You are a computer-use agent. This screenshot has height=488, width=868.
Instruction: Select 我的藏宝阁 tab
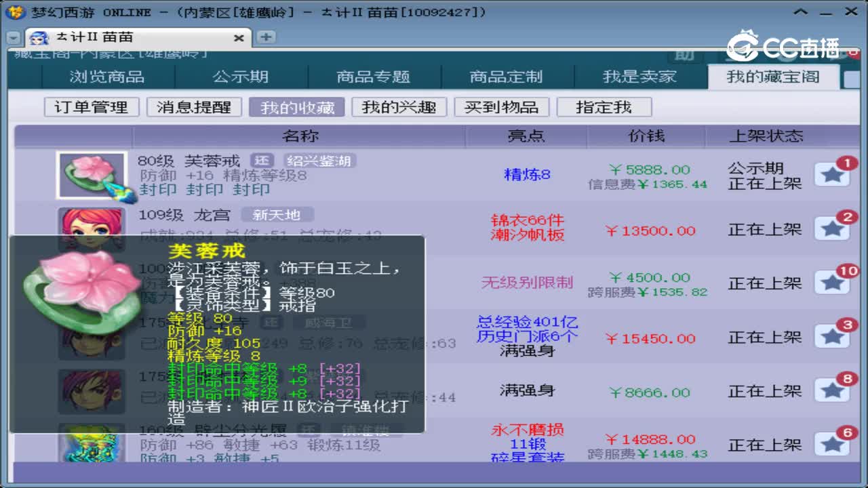(x=773, y=77)
